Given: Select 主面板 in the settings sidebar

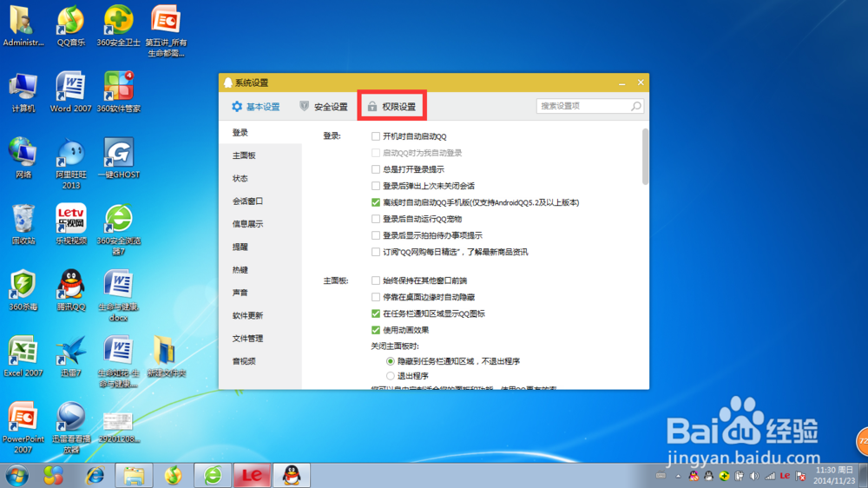Looking at the screenshot, I should coord(260,155).
